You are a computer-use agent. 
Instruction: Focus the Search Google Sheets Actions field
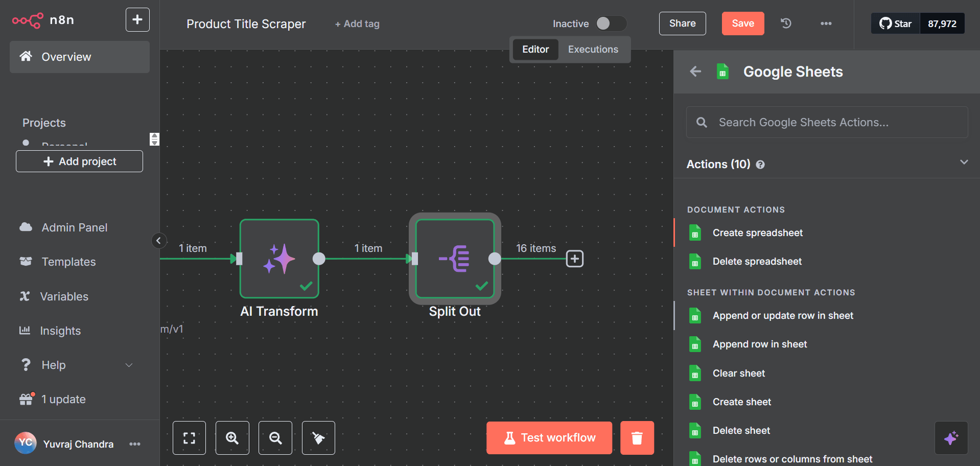(827, 122)
